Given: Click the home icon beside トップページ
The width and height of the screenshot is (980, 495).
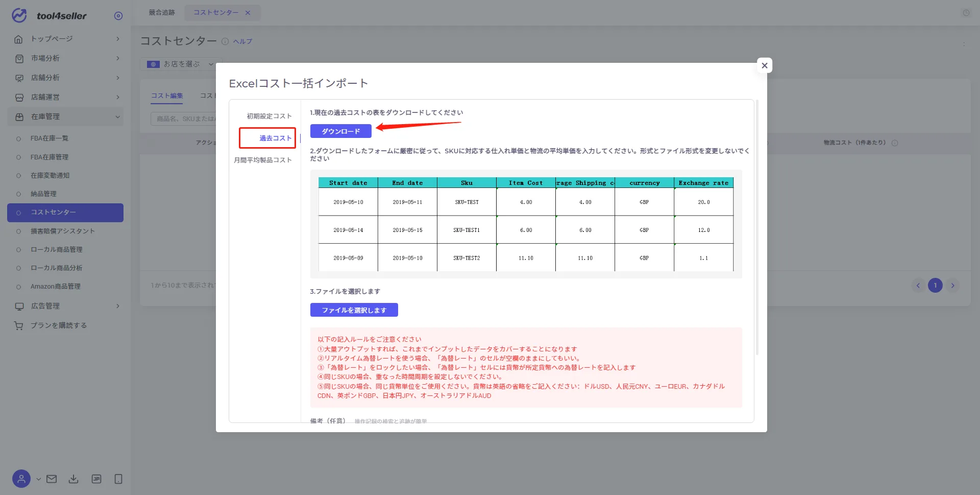Looking at the screenshot, I should click(19, 39).
